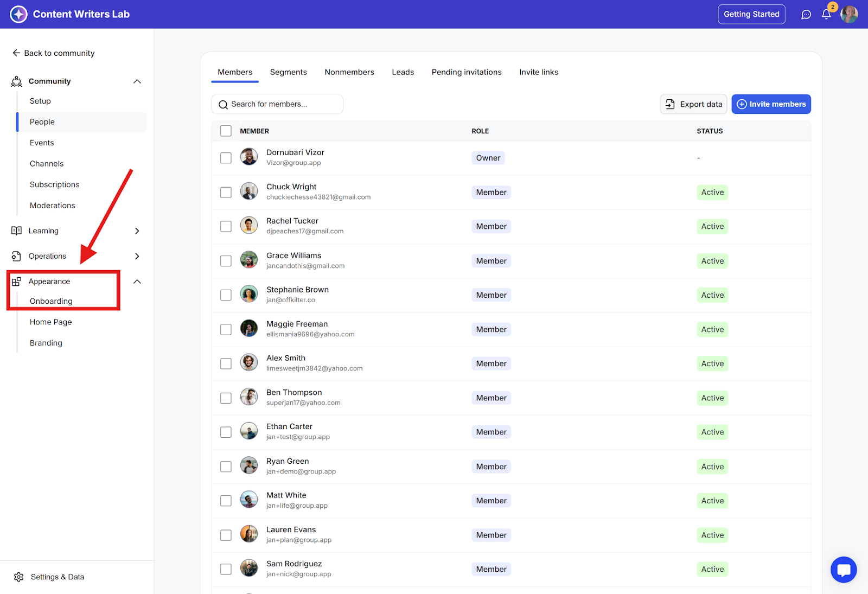Collapse the Appearance section chevron
The width and height of the screenshot is (868, 594).
(x=137, y=282)
